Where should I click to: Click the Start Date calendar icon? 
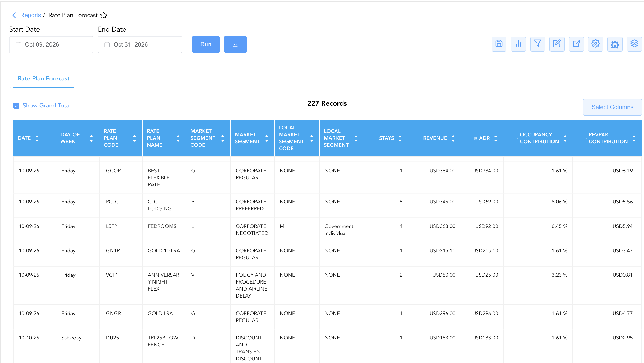click(18, 45)
